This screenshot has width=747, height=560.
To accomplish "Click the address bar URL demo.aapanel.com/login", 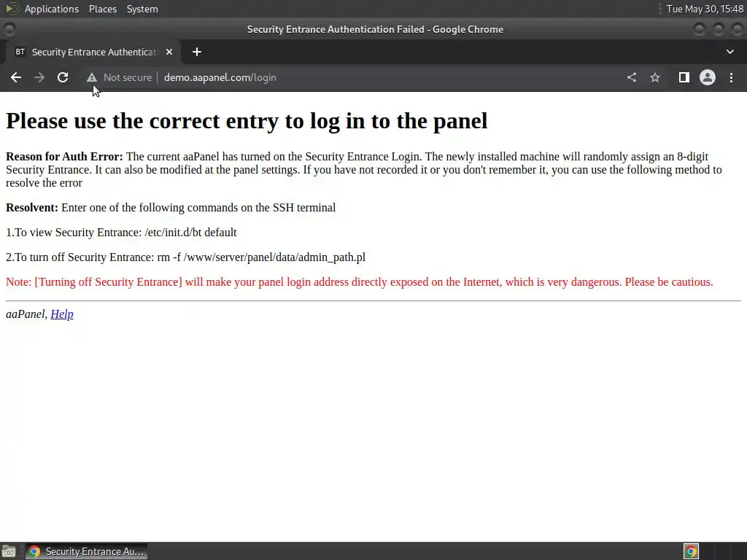I will [220, 77].
